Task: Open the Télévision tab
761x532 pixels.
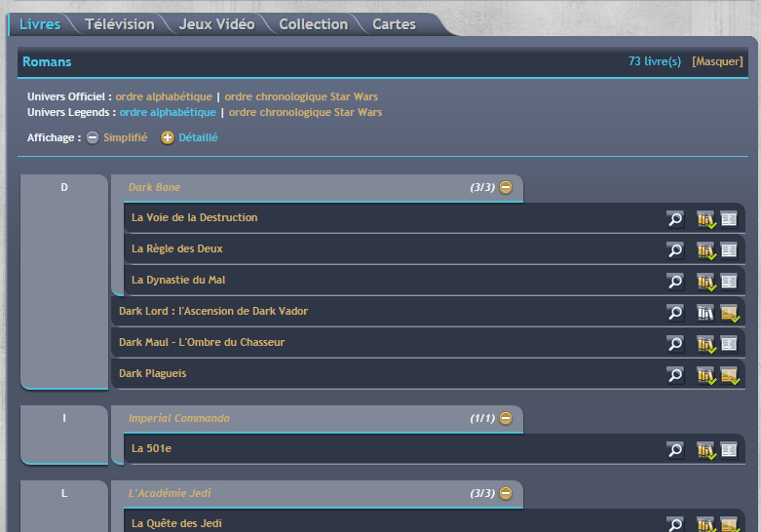Action: [x=120, y=24]
